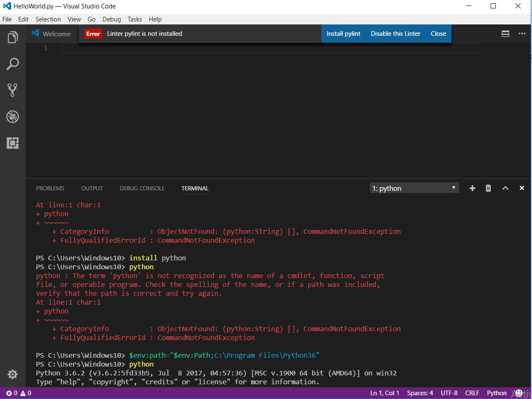Maximize the panel with up chevron
The image size is (532, 399).
[x=505, y=188]
